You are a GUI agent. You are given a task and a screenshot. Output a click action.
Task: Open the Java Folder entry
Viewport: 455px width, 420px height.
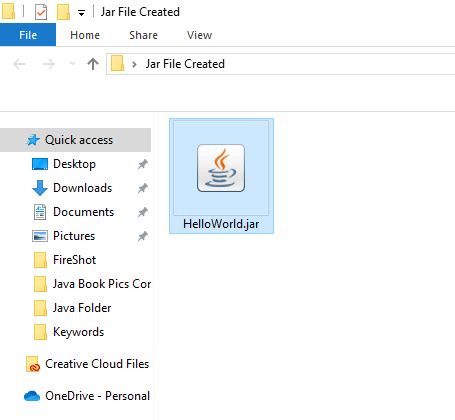[x=82, y=308]
